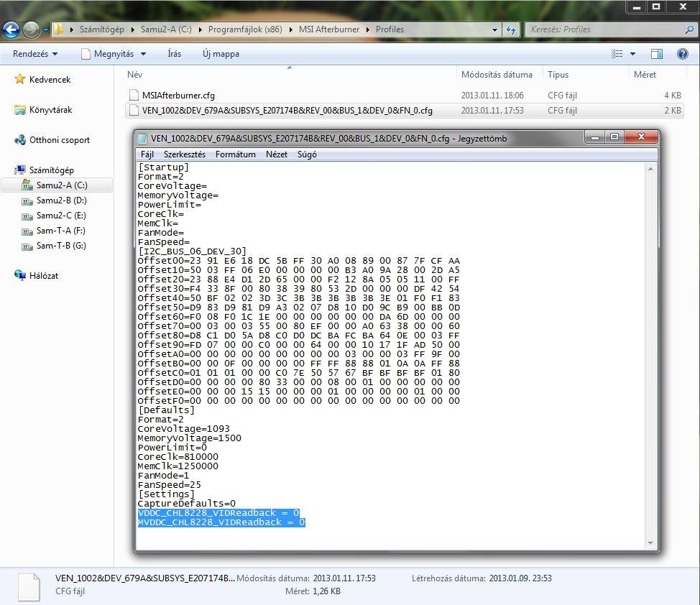Open the Rendezés menu
Screen dimensions: 700x605
click(x=34, y=54)
